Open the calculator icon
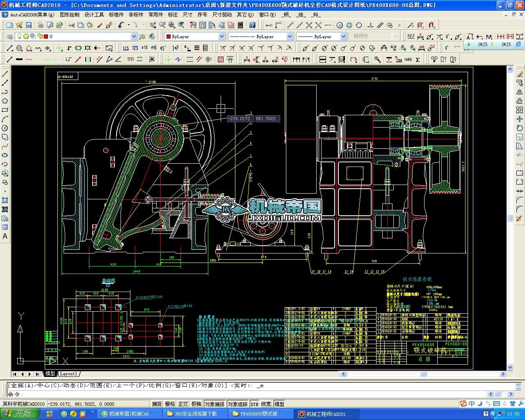Image resolution: width=525 pixels, height=420 pixels. coord(241,25)
